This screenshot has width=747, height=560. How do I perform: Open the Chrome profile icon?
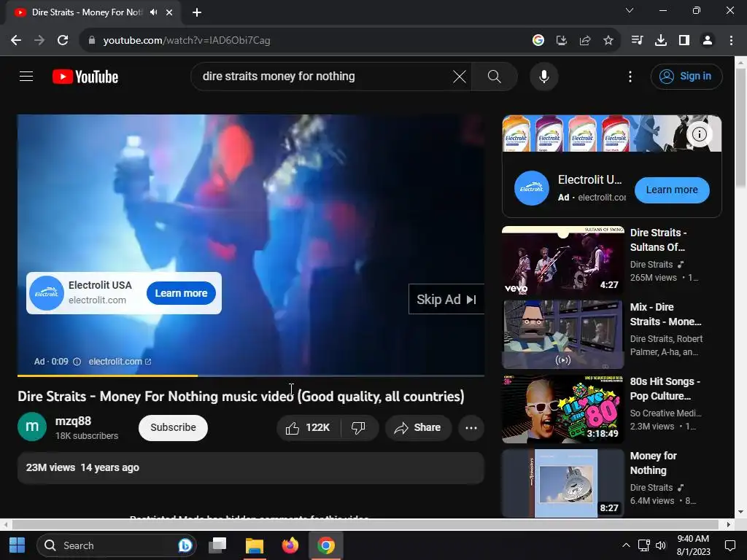[708, 41]
